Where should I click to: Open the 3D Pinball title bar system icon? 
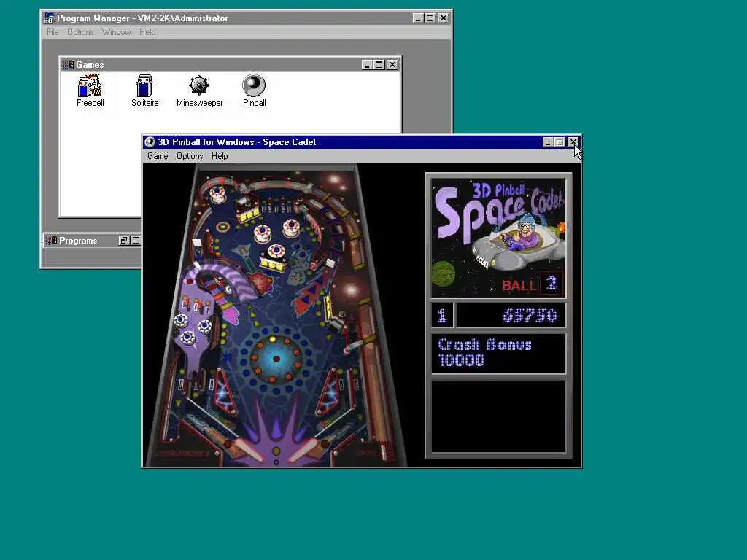click(x=150, y=142)
